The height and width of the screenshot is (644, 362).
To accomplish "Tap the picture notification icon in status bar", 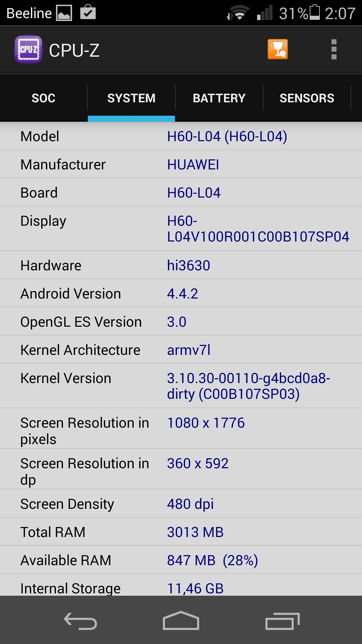I will (64, 13).
